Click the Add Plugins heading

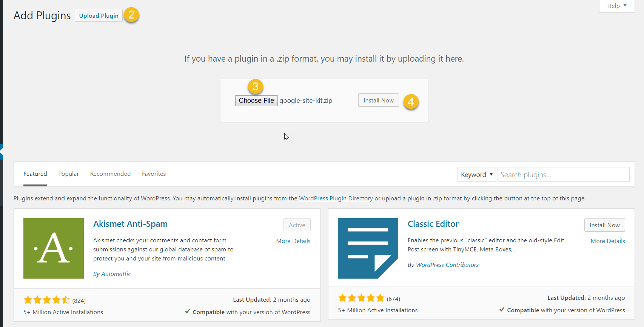tap(42, 15)
